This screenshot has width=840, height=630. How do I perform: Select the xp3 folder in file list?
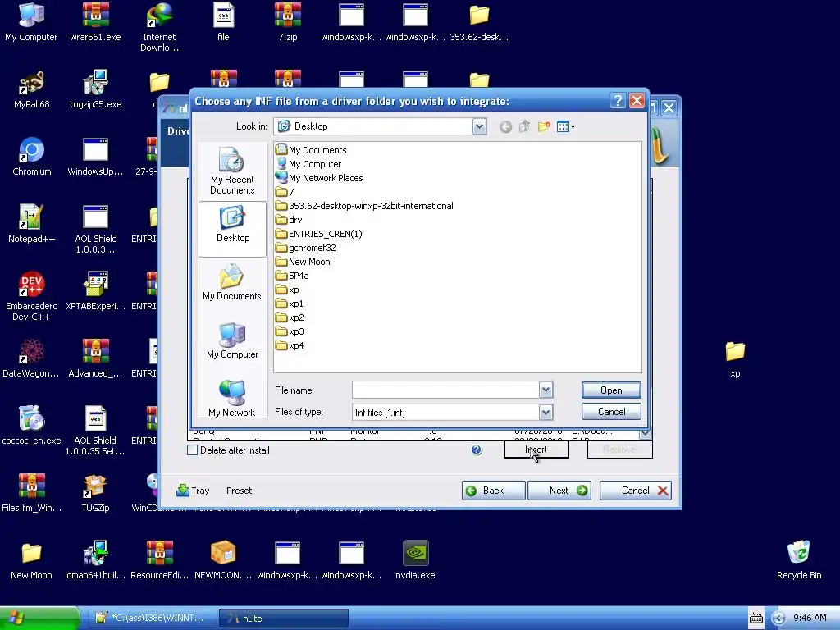tap(290, 331)
